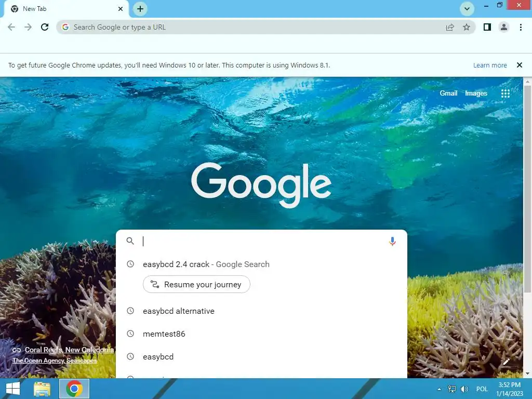Open Coral Reefs, New Caledonia link
Image resolution: width=532 pixels, height=399 pixels.
(69, 350)
